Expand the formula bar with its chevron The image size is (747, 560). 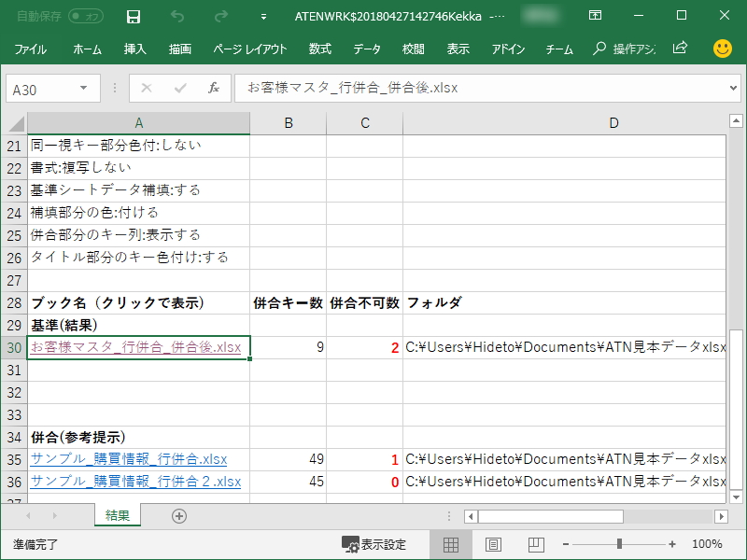click(x=735, y=89)
